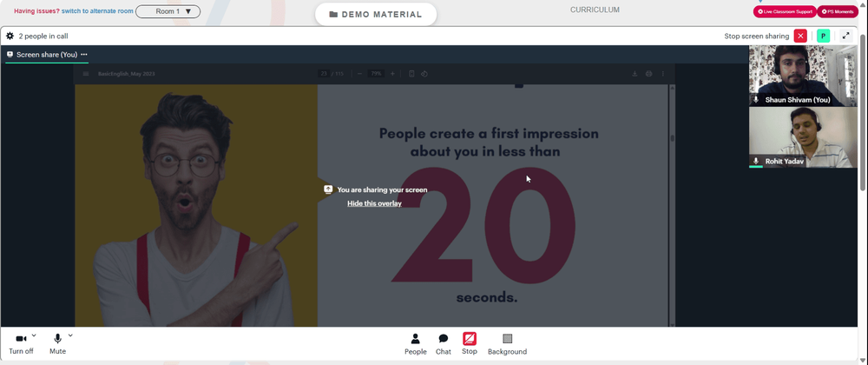Viewport: 868px width, 365px height.
Task: Click switch to alternate room link
Action: [x=97, y=11]
